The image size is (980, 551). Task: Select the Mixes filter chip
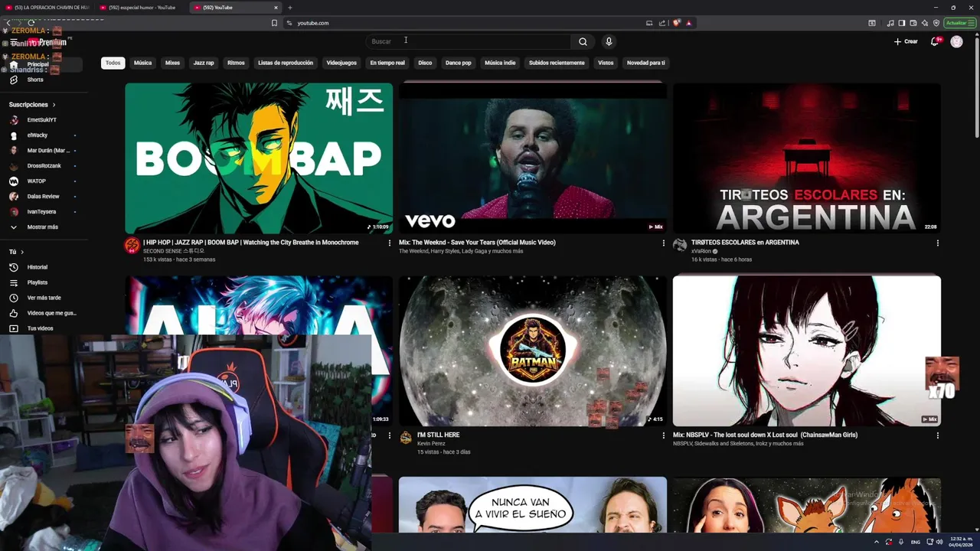pyautogui.click(x=172, y=63)
